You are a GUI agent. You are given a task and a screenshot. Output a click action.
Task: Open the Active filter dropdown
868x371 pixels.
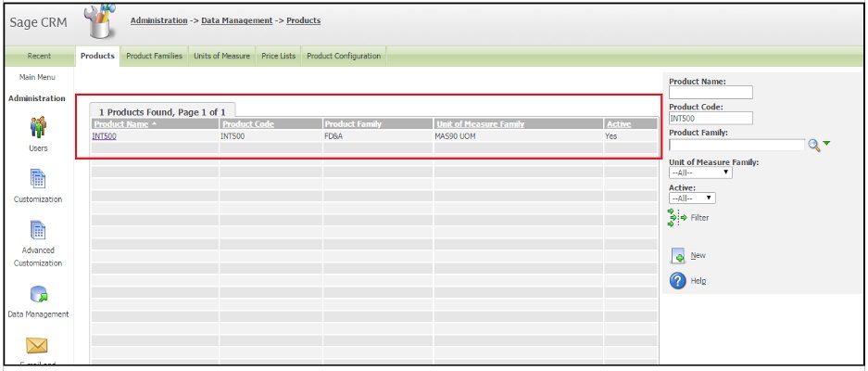pos(692,198)
